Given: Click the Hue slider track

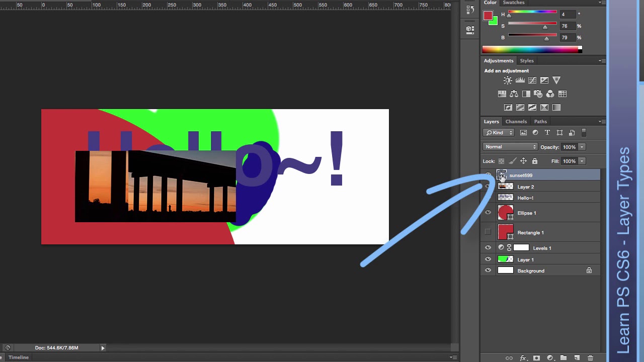Looking at the screenshot, I should point(532,12).
